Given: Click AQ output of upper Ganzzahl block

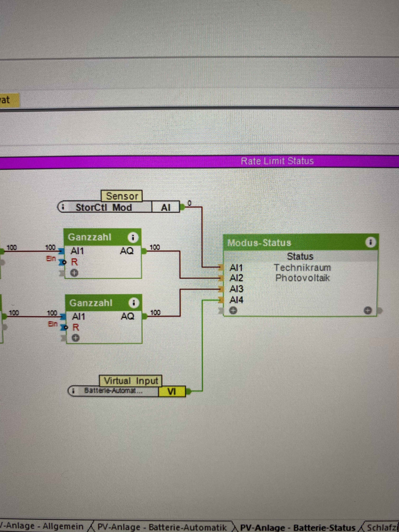Looking at the screenshot, I should click(144, 251).
